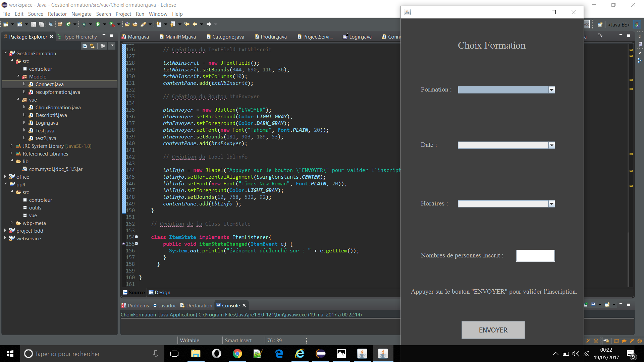
Task: Open the Horaires combo box
Action: (551, 204)
